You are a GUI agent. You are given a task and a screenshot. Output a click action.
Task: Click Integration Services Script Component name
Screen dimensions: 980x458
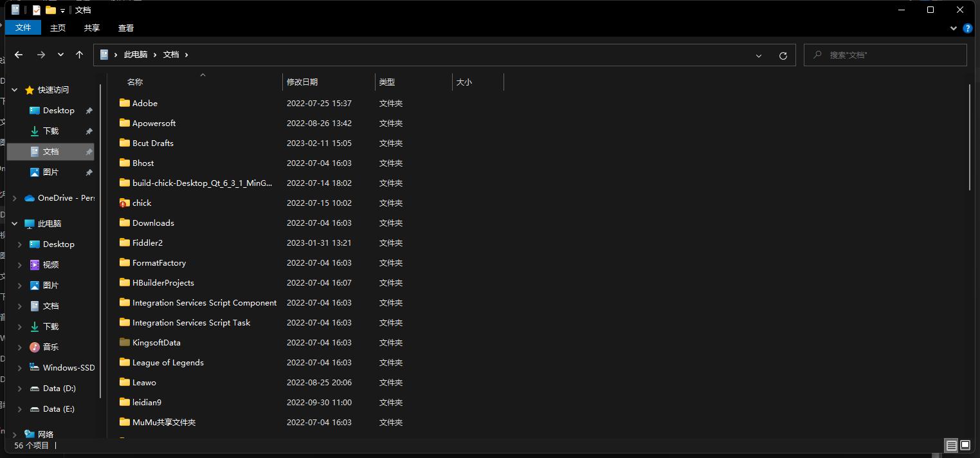204,303
